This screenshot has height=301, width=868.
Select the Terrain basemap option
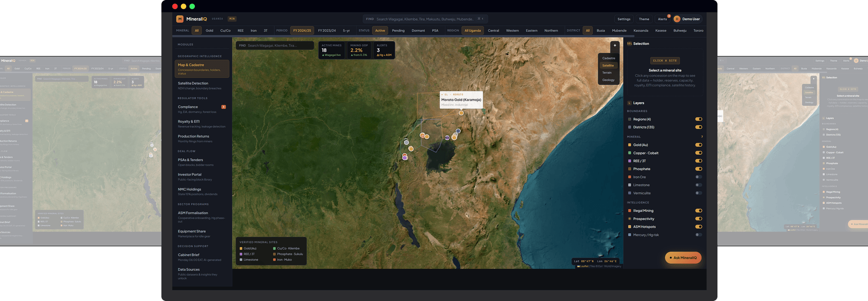(x=608, y=72)
